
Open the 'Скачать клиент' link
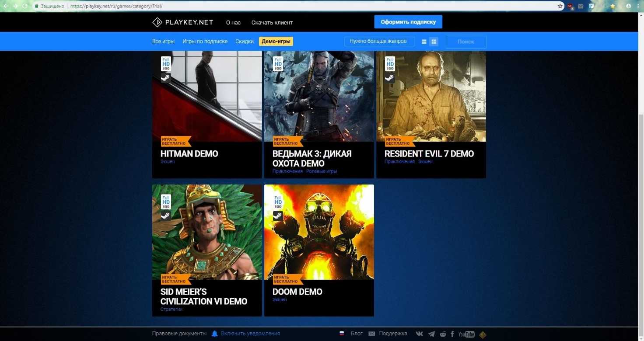click(272, 22)
